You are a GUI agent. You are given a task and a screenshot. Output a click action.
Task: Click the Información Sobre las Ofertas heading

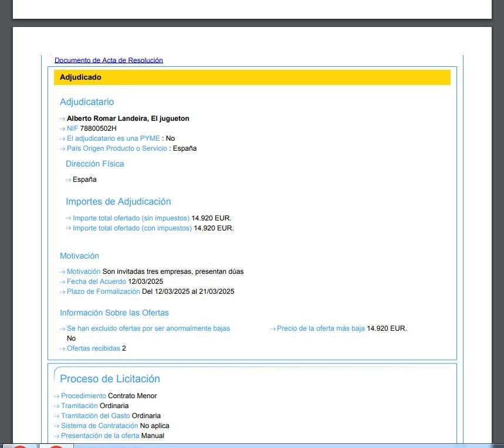pyautogui.click(x=114, y=313)
